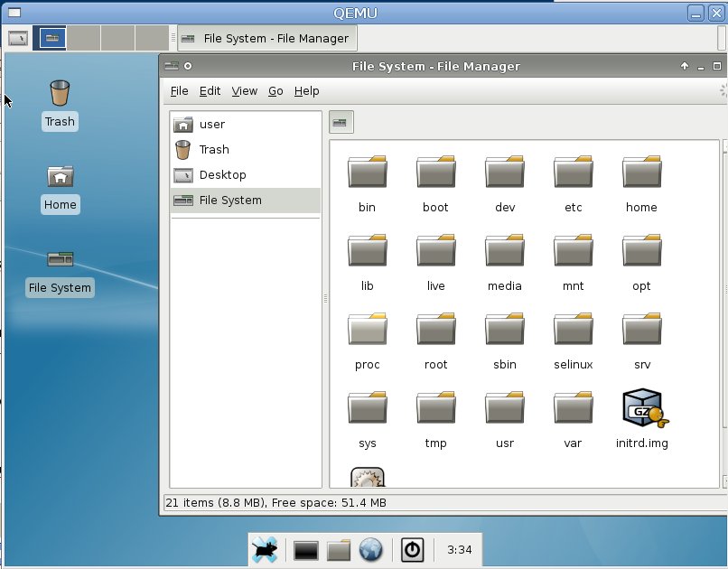Select the proc folder icon
This screenshot has width=728, height=569.
point(367,329)
